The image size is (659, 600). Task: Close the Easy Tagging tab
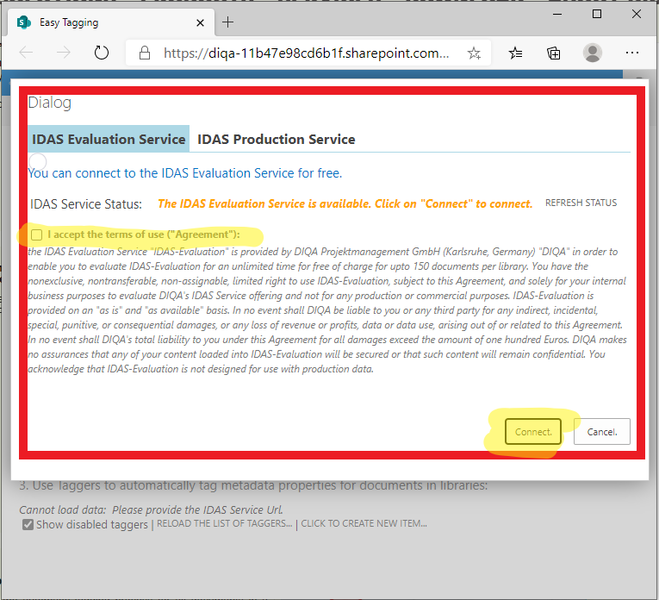point(201,21)
